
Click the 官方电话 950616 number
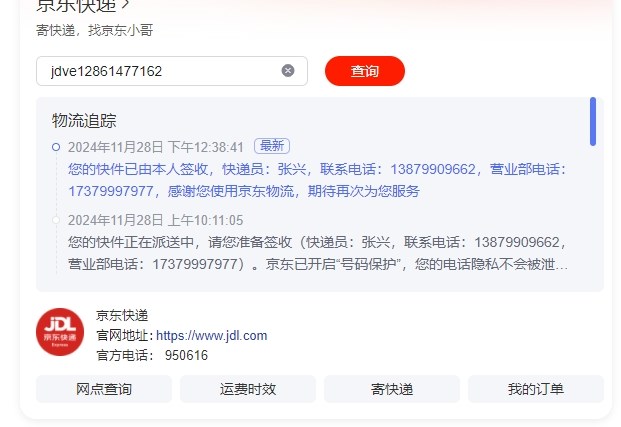(x=186, y=355)
